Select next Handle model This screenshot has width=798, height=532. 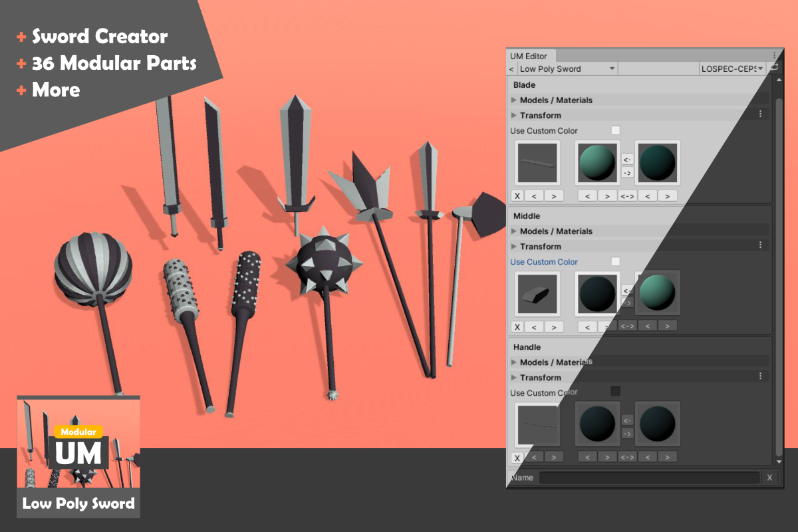[x=554, y=457]
